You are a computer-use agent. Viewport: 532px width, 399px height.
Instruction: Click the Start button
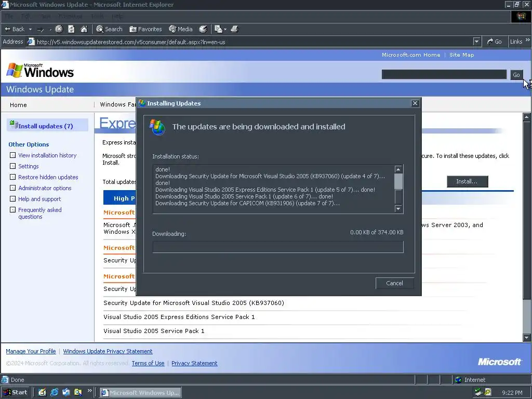[15, 392]
